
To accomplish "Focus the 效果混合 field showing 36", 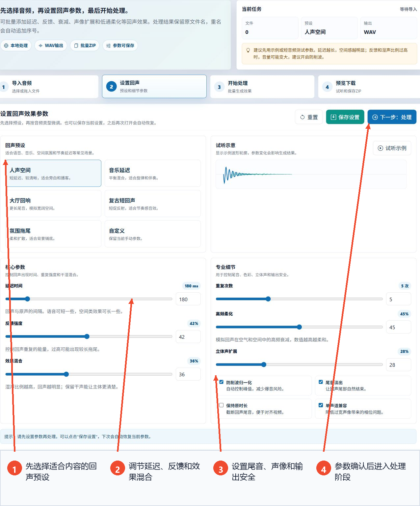I will pos(188,374).
